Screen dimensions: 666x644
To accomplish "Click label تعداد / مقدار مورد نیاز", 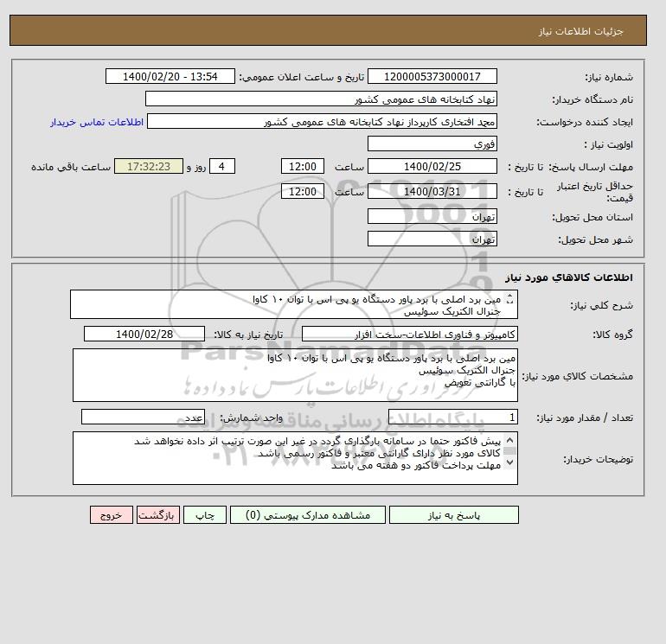I will point(585,418).
